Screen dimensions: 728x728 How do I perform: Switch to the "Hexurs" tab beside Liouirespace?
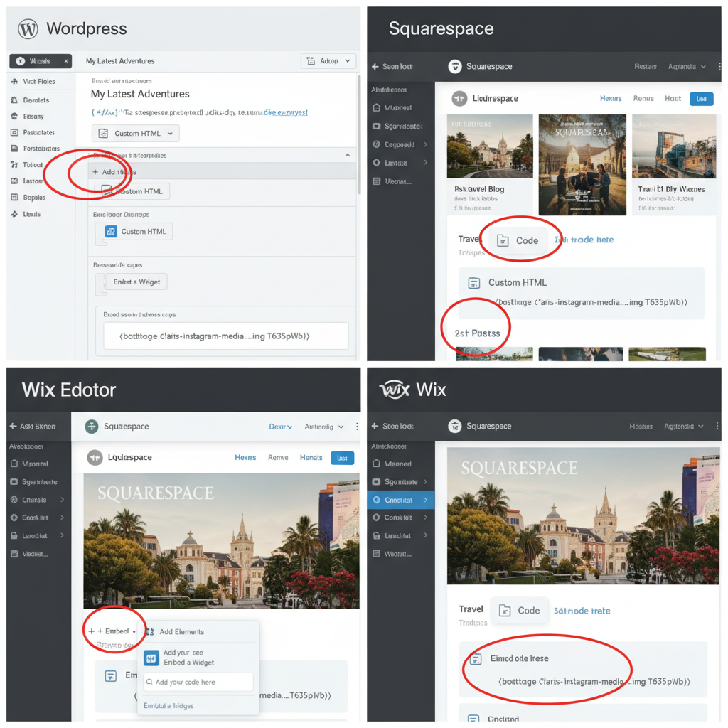pos(611,98)
